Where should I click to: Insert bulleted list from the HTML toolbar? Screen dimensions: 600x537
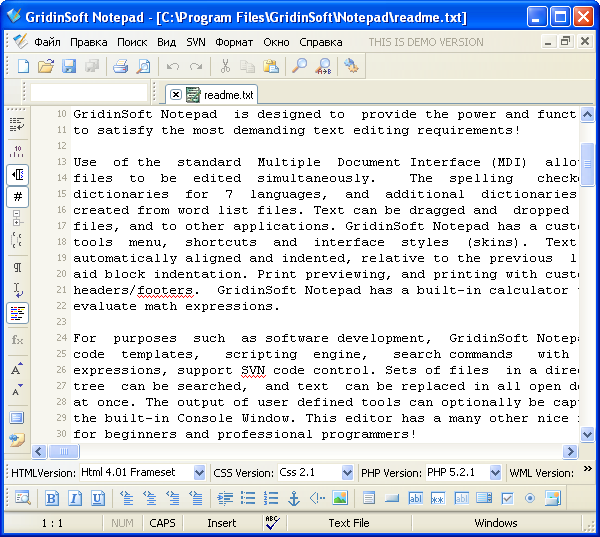point(248,498)
